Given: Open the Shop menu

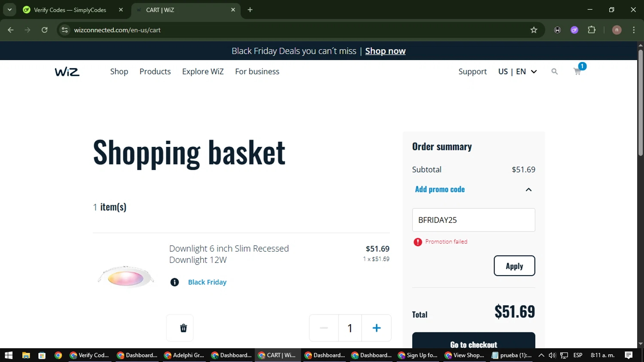Looking at the screenshot, I should [119, 72].
